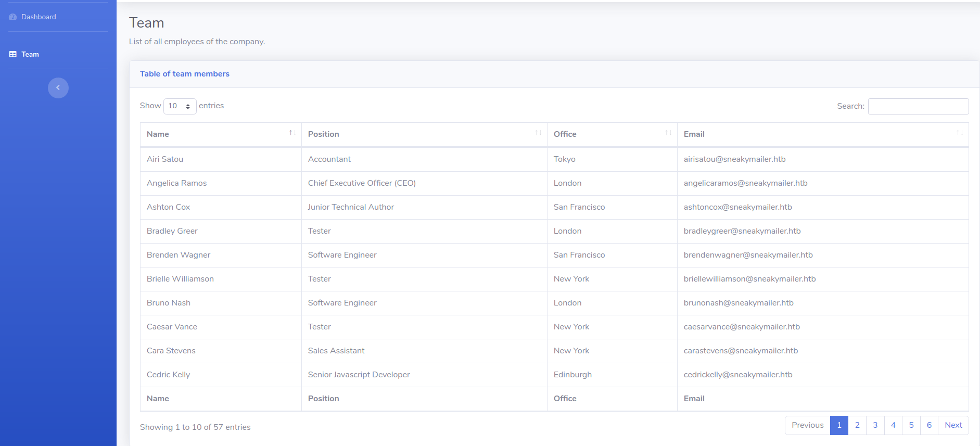Collapse the sidebar with the chevron button

pyautogui.click(x=58, y=88)
